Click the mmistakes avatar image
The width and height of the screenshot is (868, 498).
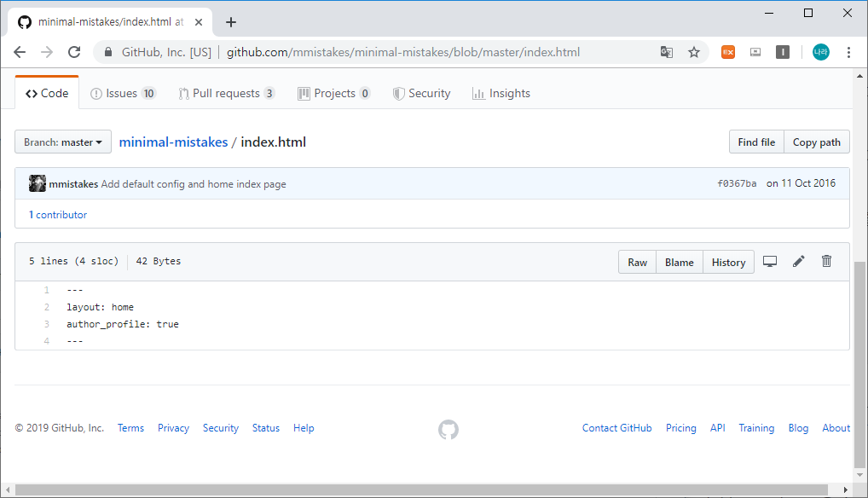coord(38,183)
